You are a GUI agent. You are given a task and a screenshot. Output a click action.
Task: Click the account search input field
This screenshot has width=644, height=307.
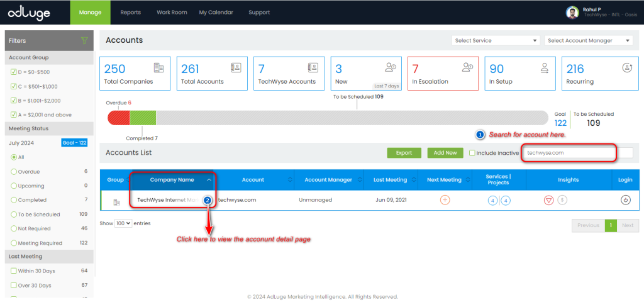pyautogui.click(x=569, y=153)
